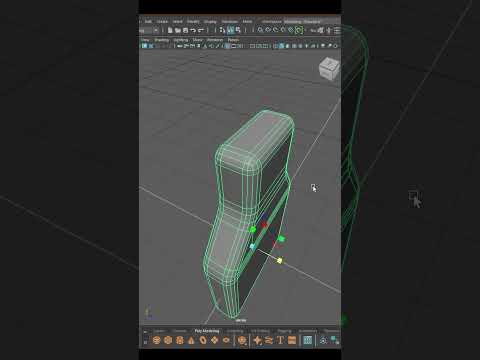Open the Create menu

[163, 22]
